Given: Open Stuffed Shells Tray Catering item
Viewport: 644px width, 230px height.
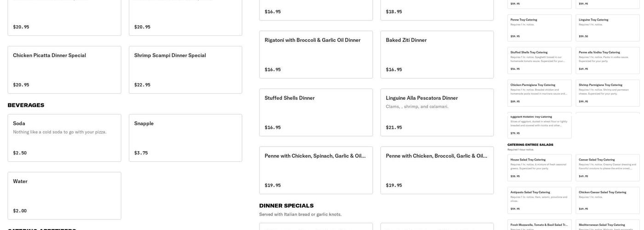Looking at the screenshot, I should click(540, 60).
